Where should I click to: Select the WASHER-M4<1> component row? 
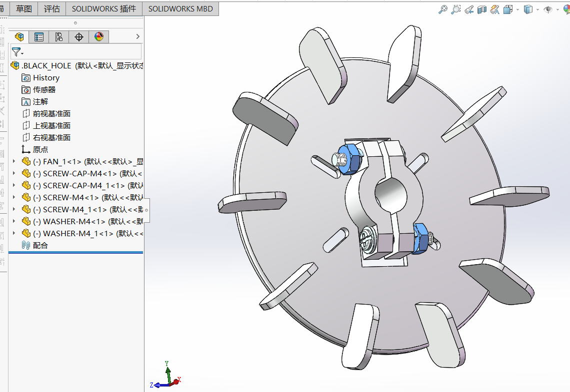click(82, 221)
